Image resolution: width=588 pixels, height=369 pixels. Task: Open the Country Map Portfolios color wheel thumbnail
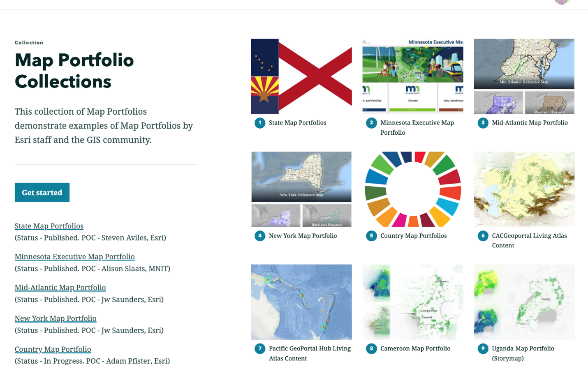tap(413, 189)
